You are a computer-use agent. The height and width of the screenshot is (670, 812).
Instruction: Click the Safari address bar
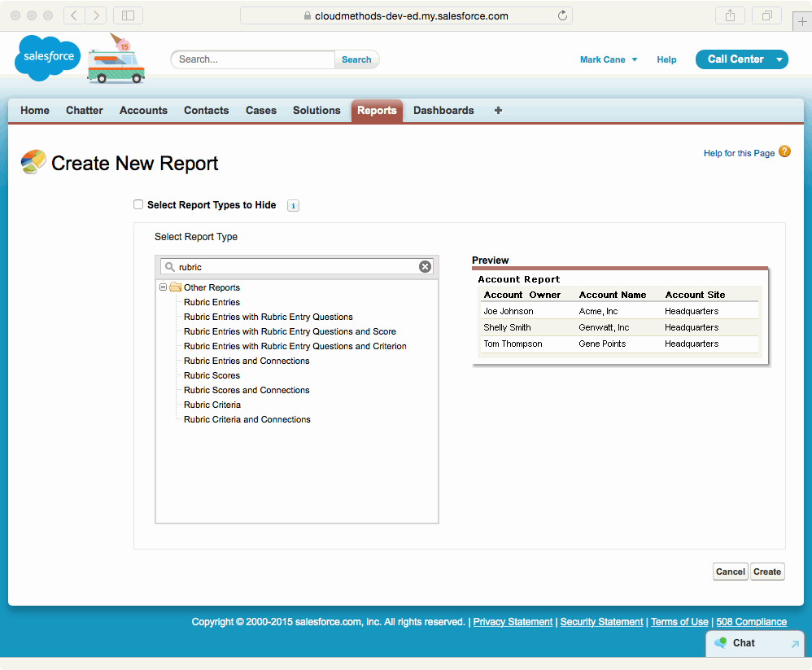coord(406,15)
